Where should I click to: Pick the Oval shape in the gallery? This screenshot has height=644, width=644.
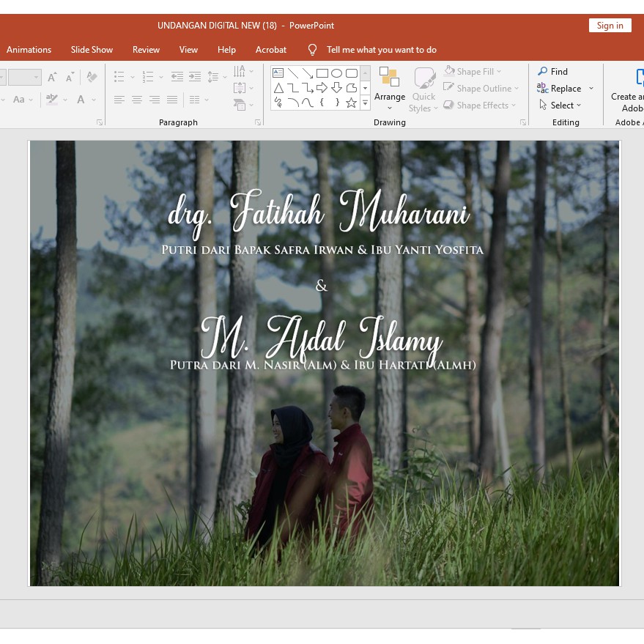tap(337, 73)
